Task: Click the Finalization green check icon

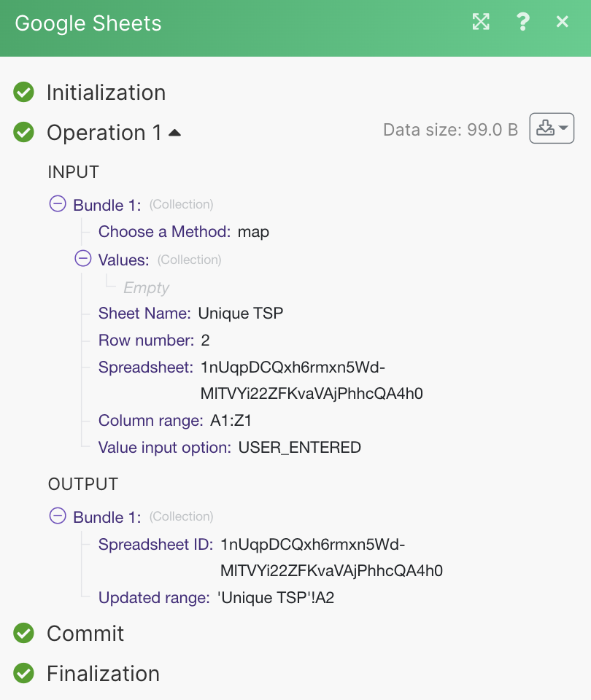Action: (24, 673)
